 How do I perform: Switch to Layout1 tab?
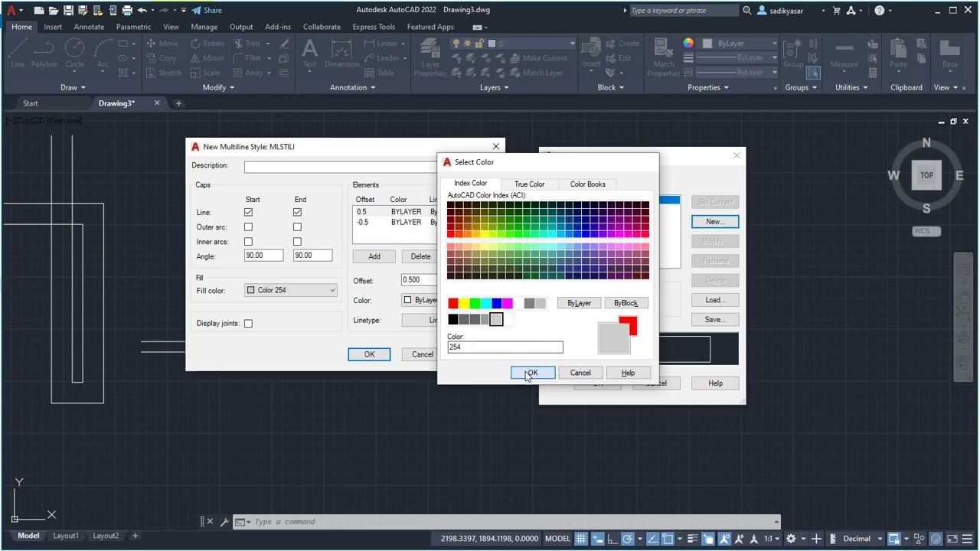coord(66,536)
